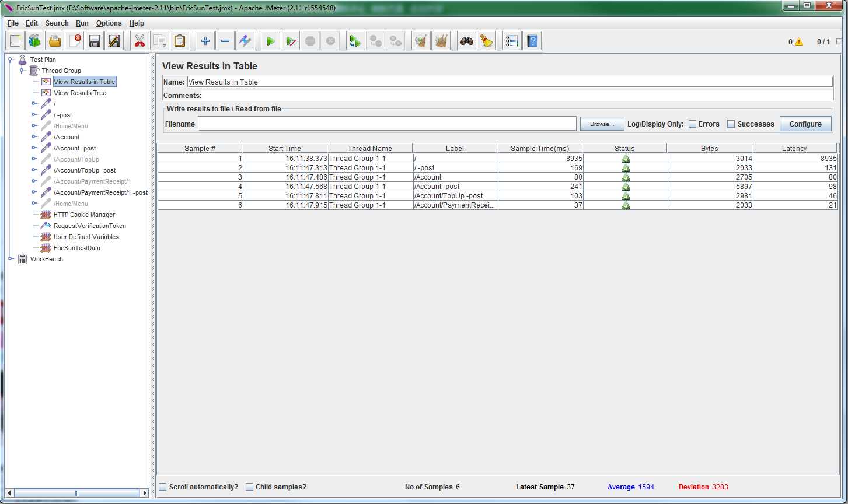Click the Configure button

pos(805,124)
